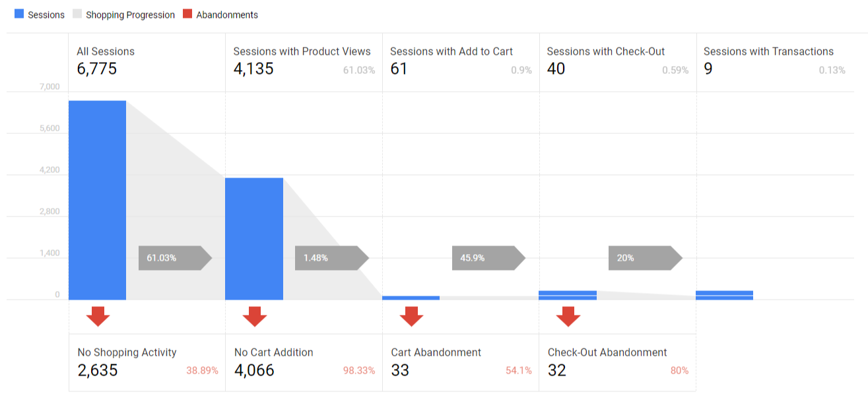This screenshot has width=868, height=396.
Task: Open the All Sessions header cell
Action: click(x=147, y=61)
